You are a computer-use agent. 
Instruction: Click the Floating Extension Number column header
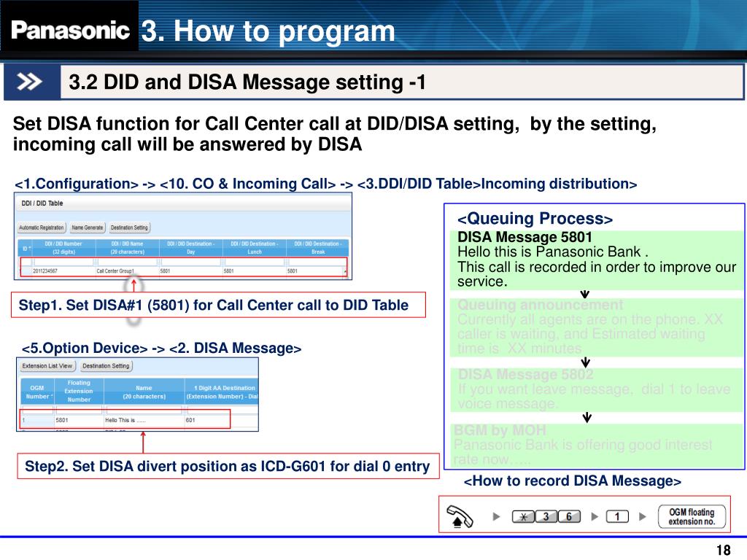coord(79,392)
